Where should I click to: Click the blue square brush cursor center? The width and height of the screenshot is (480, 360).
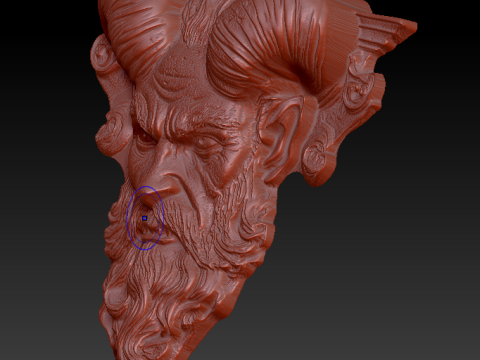point(144,218)
